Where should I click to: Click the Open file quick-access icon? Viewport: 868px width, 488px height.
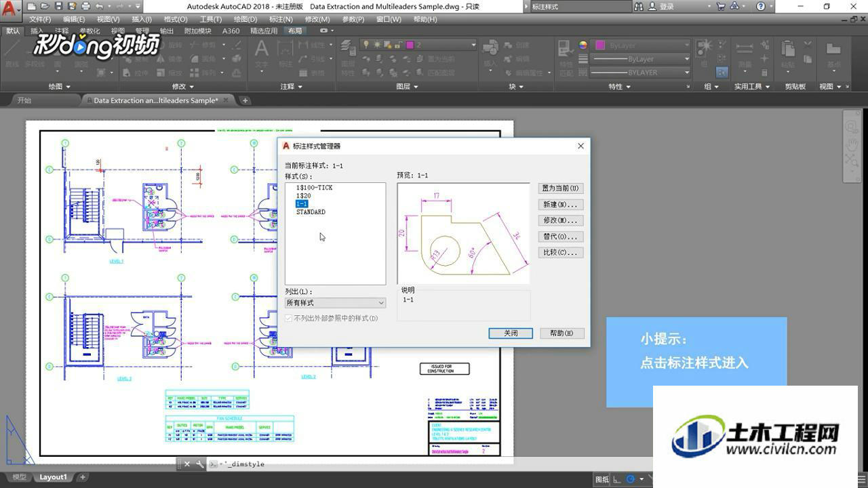tap(46, 6)
